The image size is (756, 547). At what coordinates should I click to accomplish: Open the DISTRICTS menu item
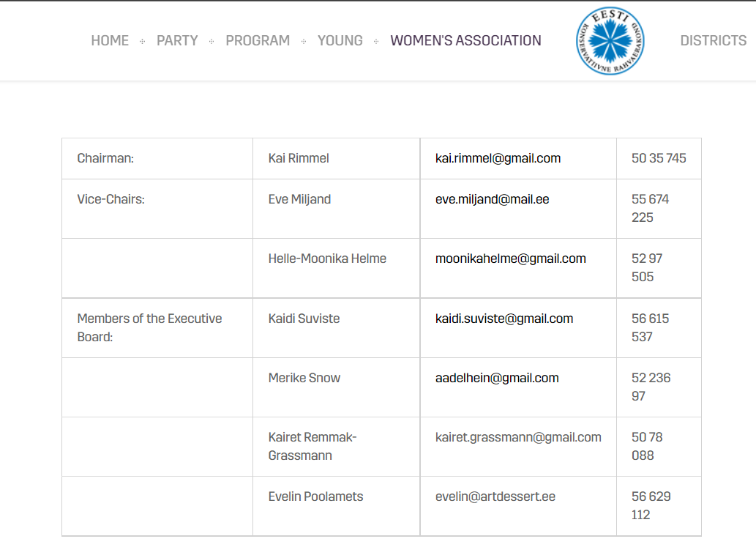713,41
